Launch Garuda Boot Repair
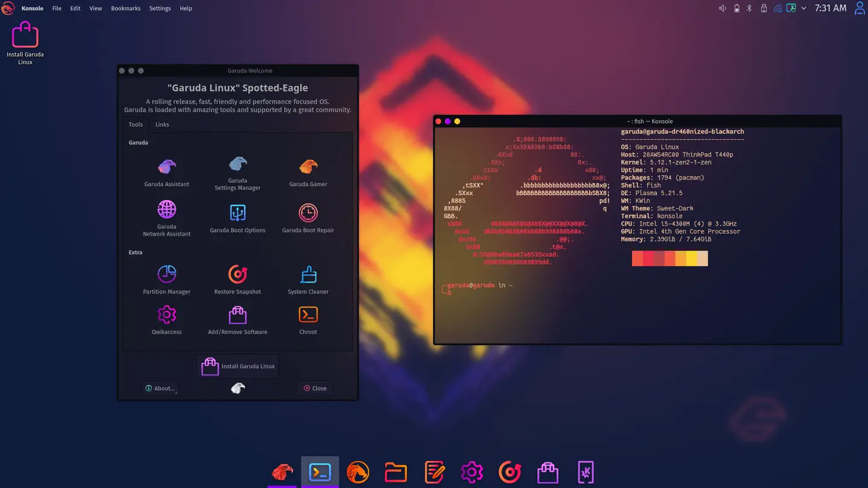The width and height of the screenshot is (868, 488). tap(307, 214)
